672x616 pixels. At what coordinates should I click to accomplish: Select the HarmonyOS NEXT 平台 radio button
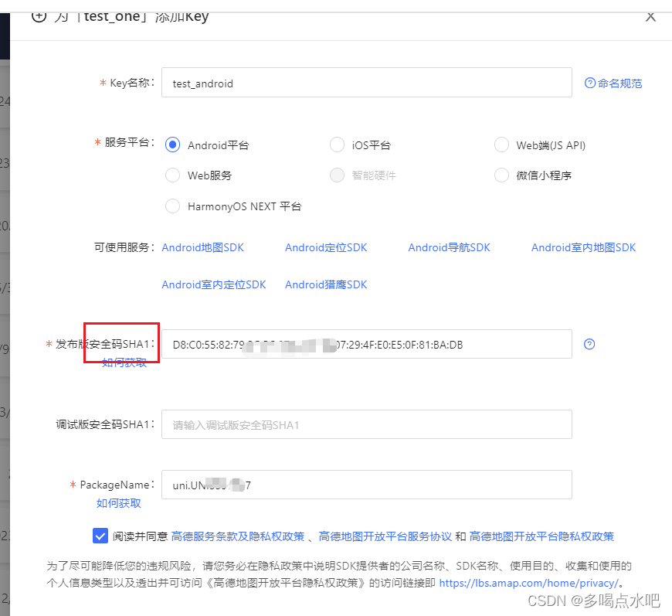point(173,206)
